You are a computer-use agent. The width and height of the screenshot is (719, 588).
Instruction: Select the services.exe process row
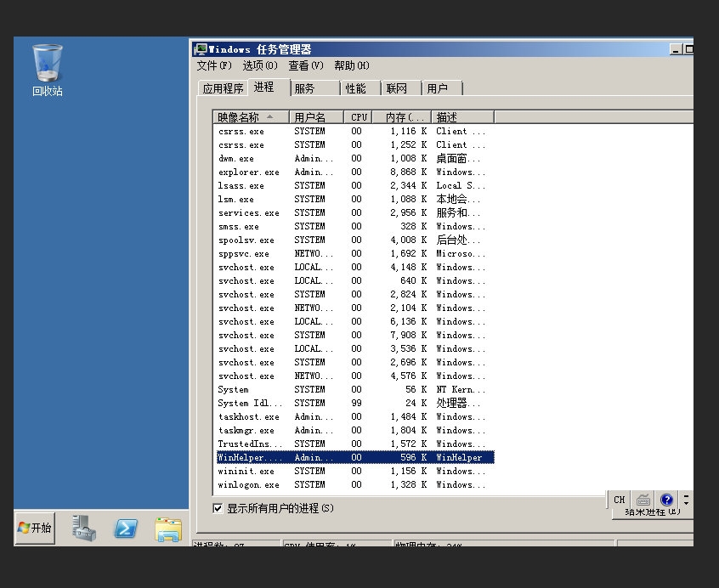pos(355,213)
